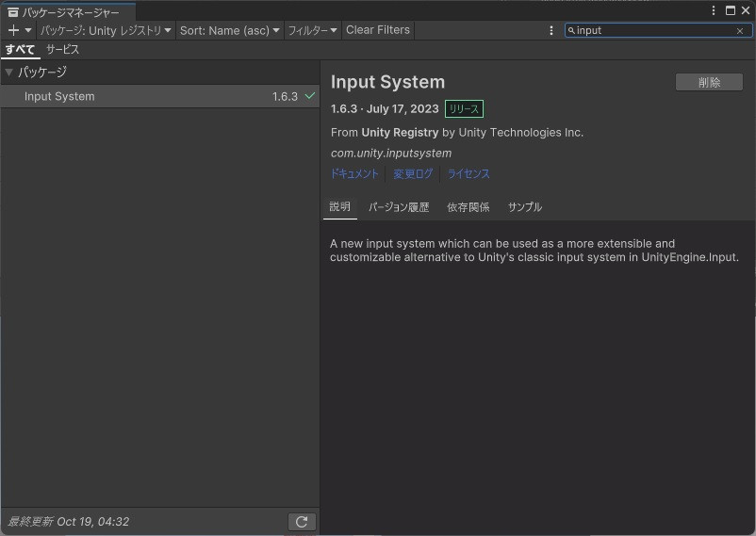Click the 1.6.3 · July 17, 2023 text
Viewport: 756px width, 536px height.
385,109
